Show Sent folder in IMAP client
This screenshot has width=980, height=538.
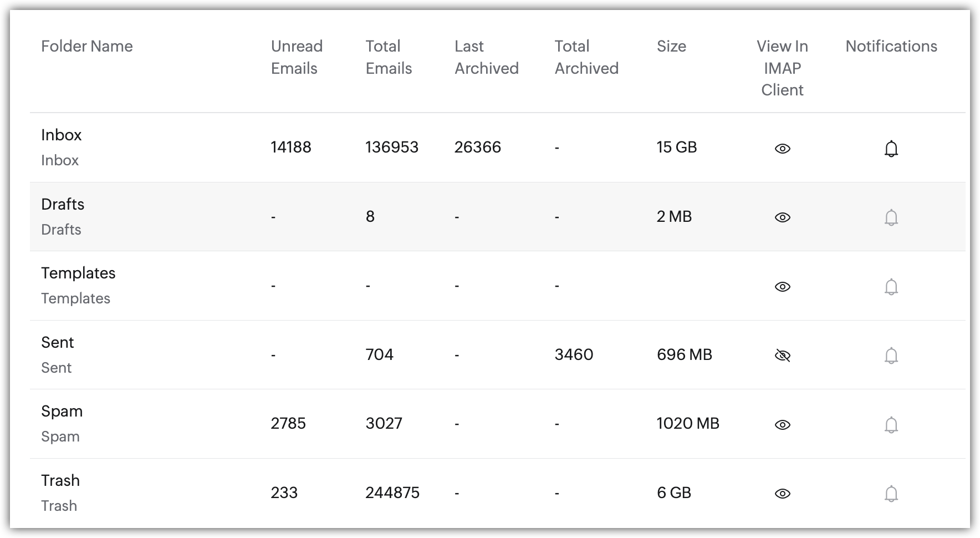[x=782, y=356]
